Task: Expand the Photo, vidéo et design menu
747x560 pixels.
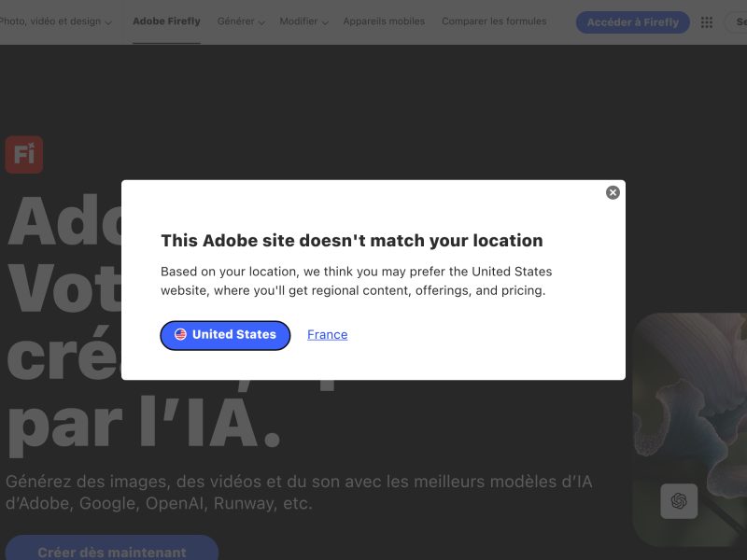Action: [x=56, y=21]
